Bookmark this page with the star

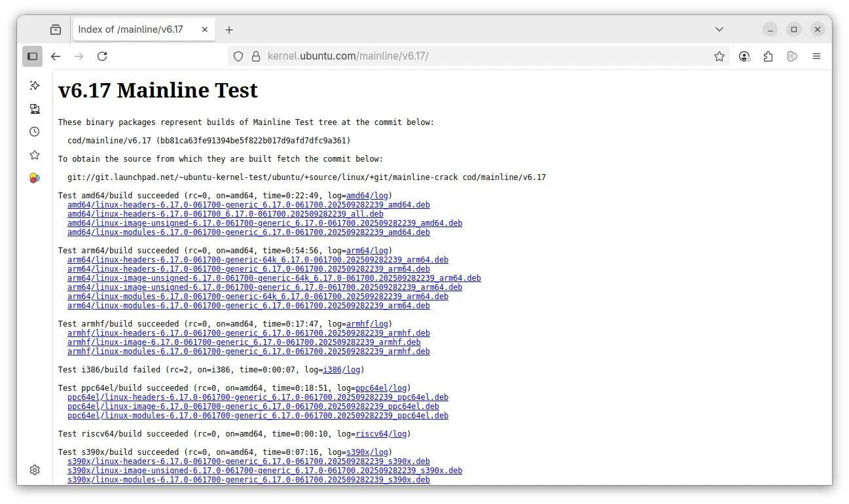pos(719,56)
